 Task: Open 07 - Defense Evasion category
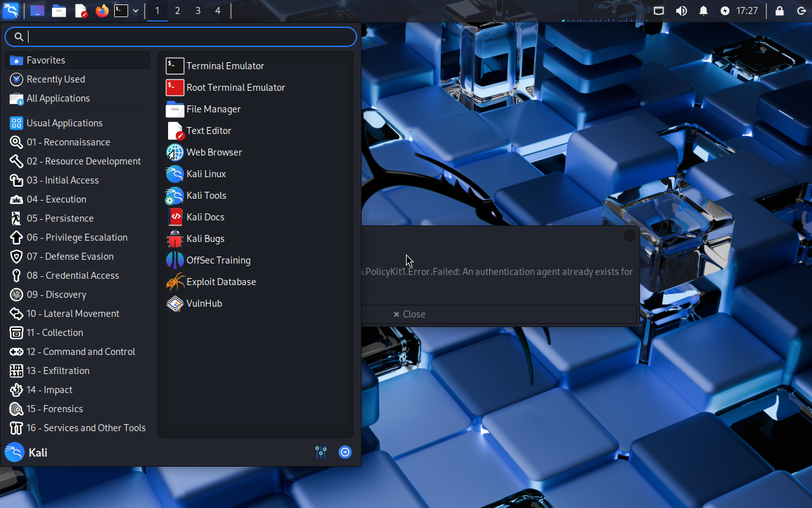coord(78,257)
